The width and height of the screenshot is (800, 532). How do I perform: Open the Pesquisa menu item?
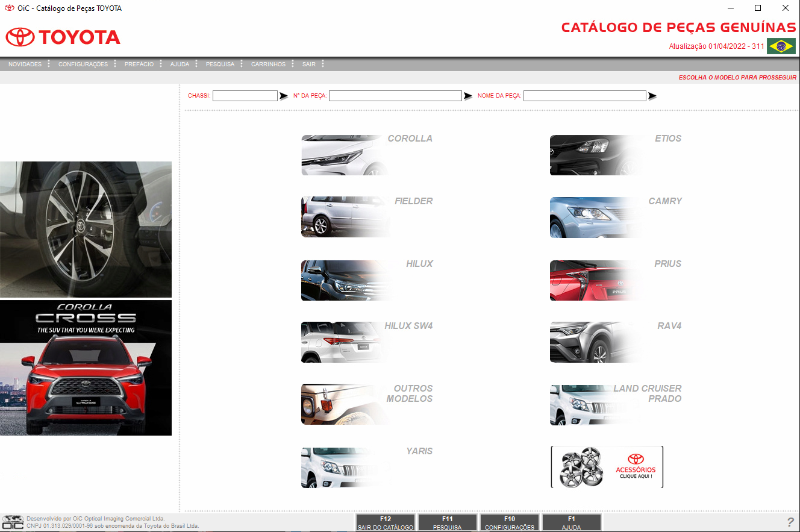[220, 64]
